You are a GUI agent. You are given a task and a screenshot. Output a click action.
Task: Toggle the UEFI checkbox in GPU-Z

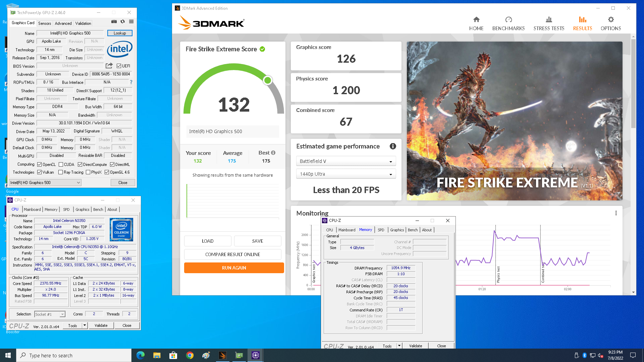(119, 66)
